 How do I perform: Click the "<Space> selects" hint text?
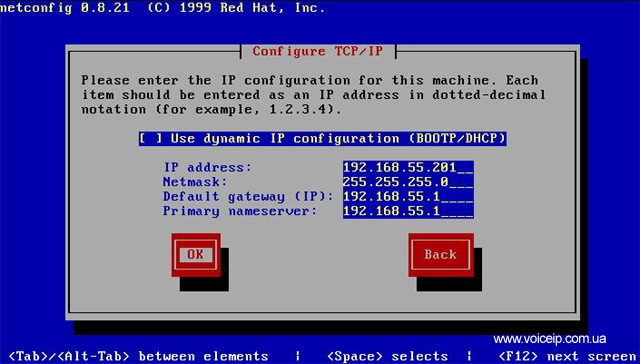pos(387,356)
